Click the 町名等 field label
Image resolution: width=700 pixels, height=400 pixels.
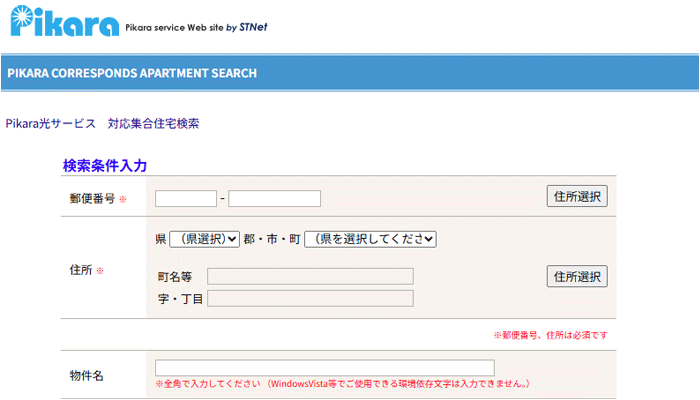pyautogui.click(x=174, y=276)
